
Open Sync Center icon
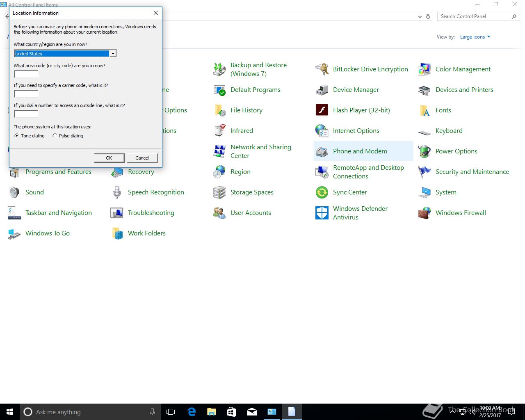pos(322,192)
